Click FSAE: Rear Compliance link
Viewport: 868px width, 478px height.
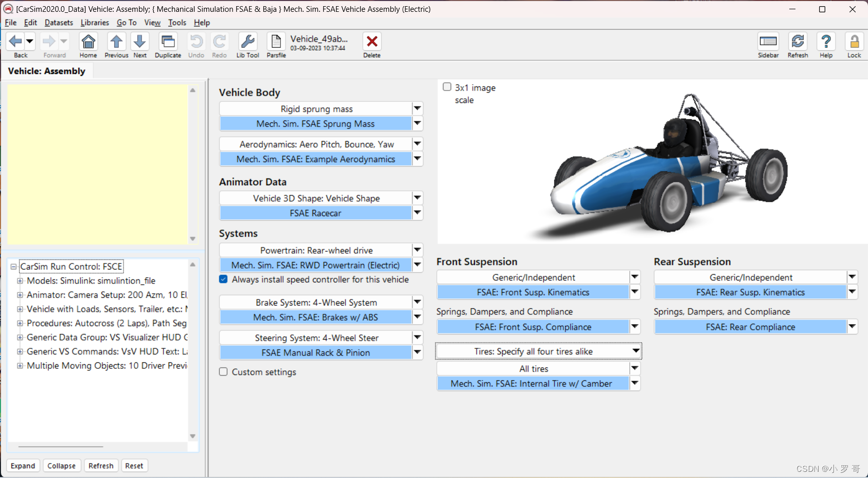(x=750, y=327)
